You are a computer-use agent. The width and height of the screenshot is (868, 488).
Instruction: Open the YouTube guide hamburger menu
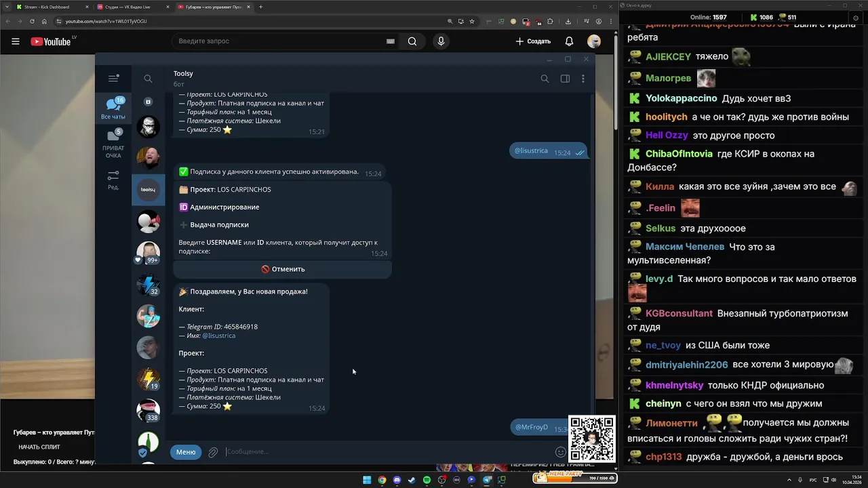click(16, 41)
